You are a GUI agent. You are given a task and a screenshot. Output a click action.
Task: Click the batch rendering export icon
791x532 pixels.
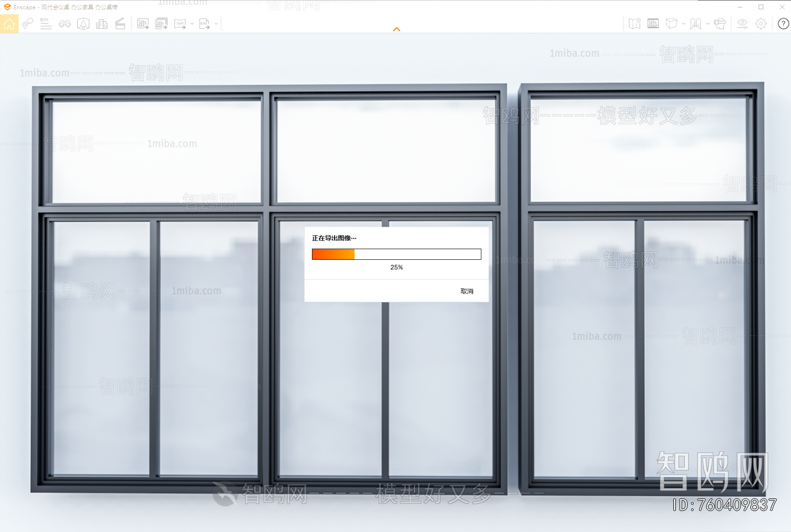click(161, 24)
